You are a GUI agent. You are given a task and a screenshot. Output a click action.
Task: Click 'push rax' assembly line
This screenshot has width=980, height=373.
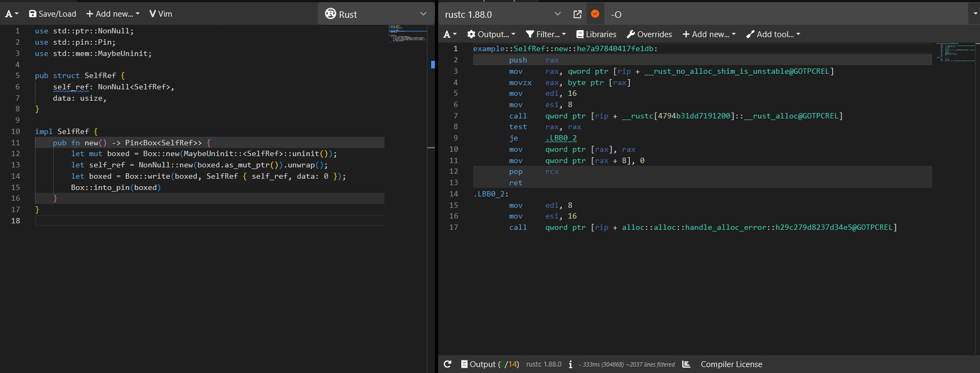pos(534,60)
